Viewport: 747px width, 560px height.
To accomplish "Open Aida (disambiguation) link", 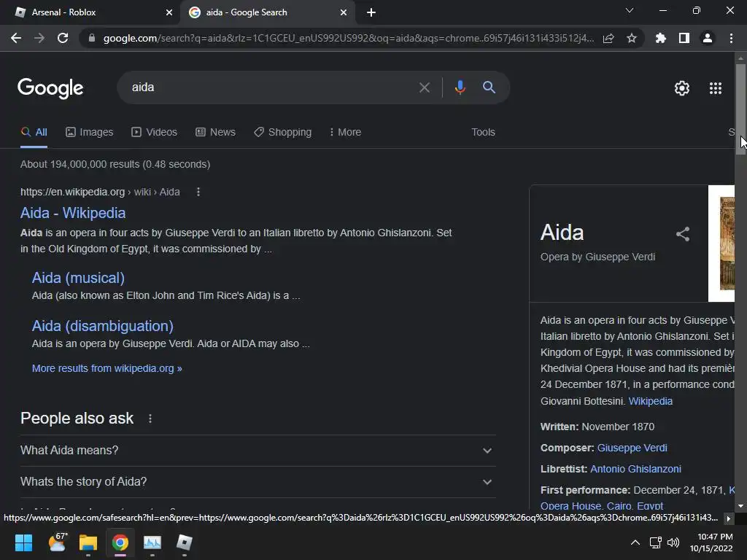I will click(x=102, y=326).
